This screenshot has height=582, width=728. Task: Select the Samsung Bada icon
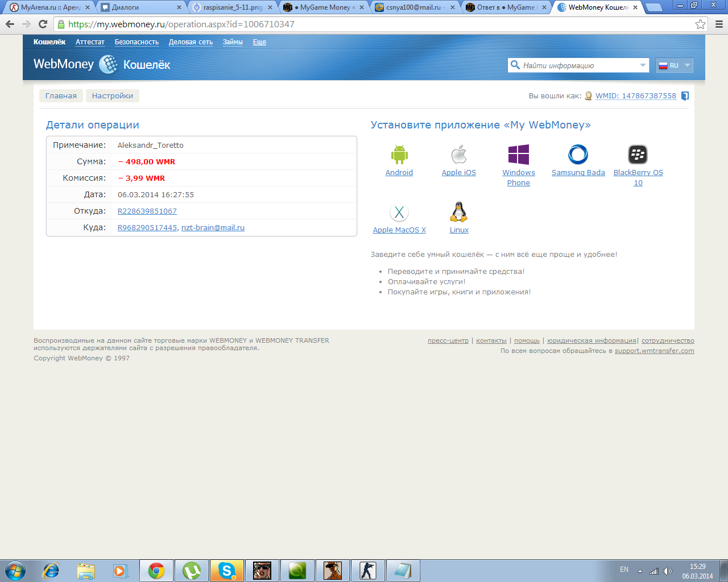(578, 155)
